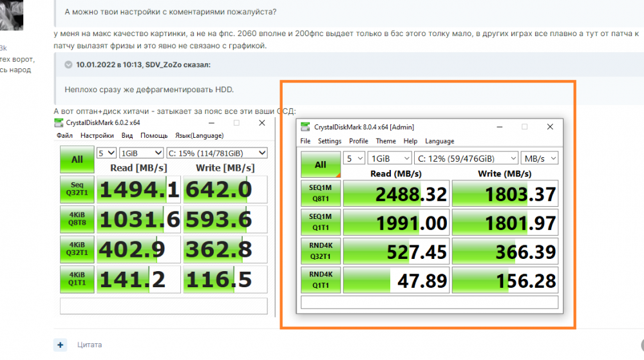The width and height of the screenshot is (644, 360).
Task: Click the collapse arrow icon beside SDV_ZoZo quote
Action: point(69,65)
